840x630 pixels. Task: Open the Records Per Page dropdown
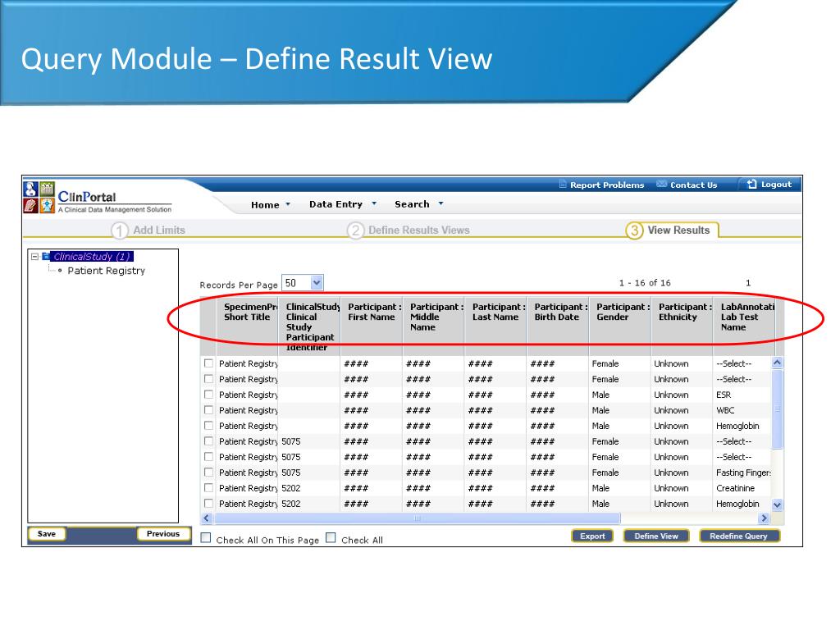(x=317, y=282)
